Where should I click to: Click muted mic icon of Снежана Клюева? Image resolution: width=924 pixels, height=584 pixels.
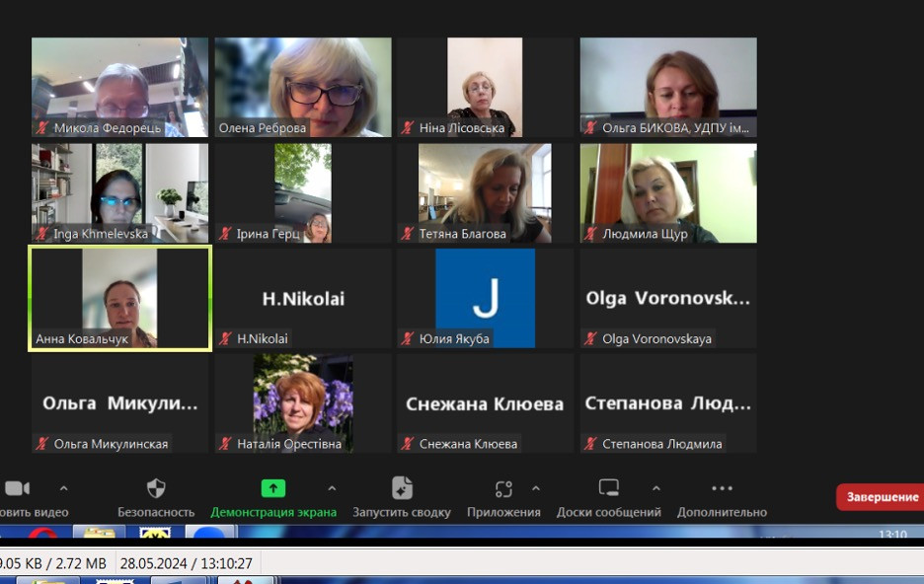[x=407, y=444]
